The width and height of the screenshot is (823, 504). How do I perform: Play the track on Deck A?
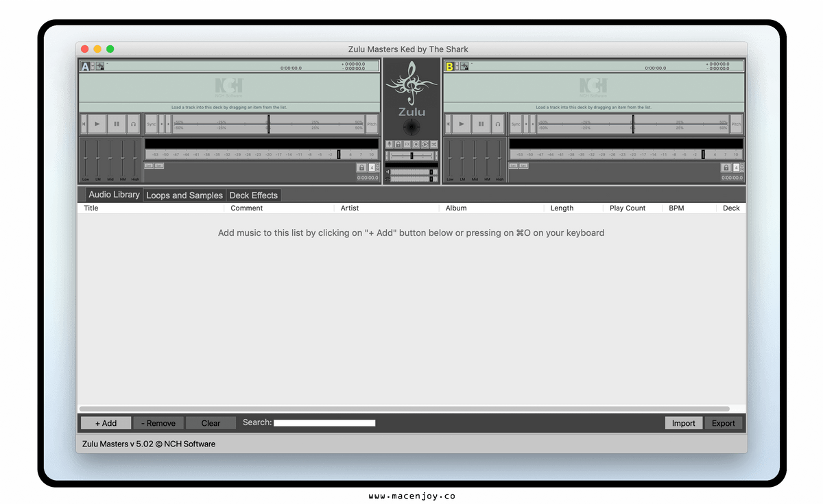click(x=97, y=124)
